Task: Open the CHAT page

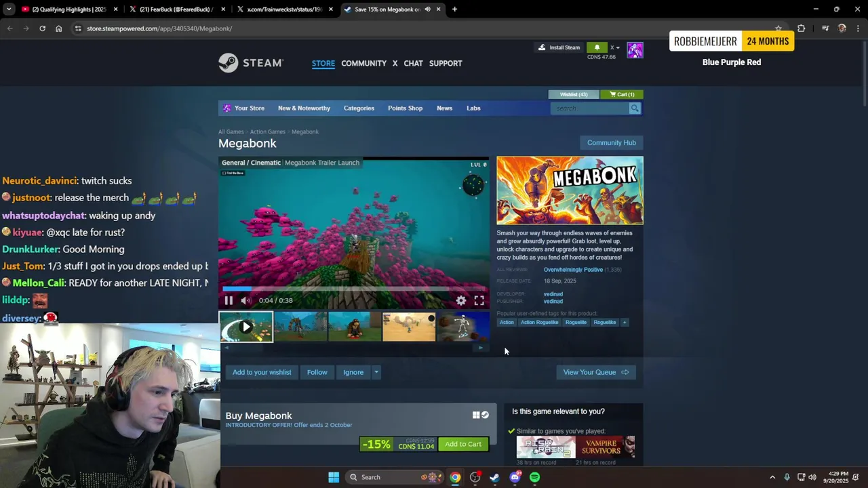Action: pos(413,64)
